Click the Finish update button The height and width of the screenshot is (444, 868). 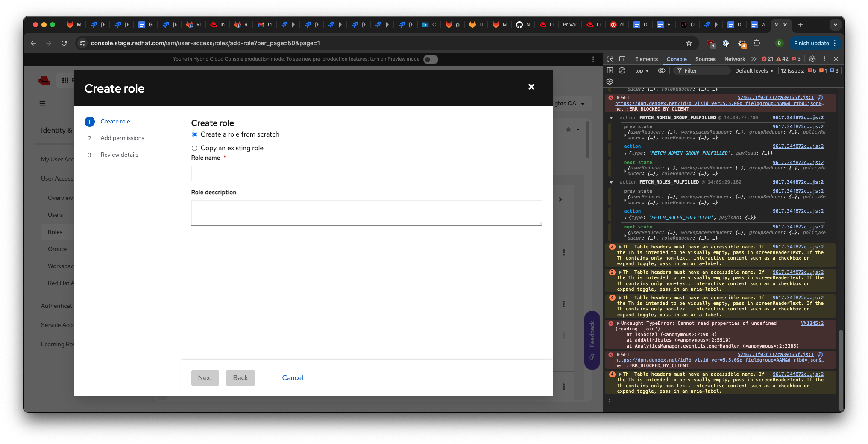pos(811,43)
